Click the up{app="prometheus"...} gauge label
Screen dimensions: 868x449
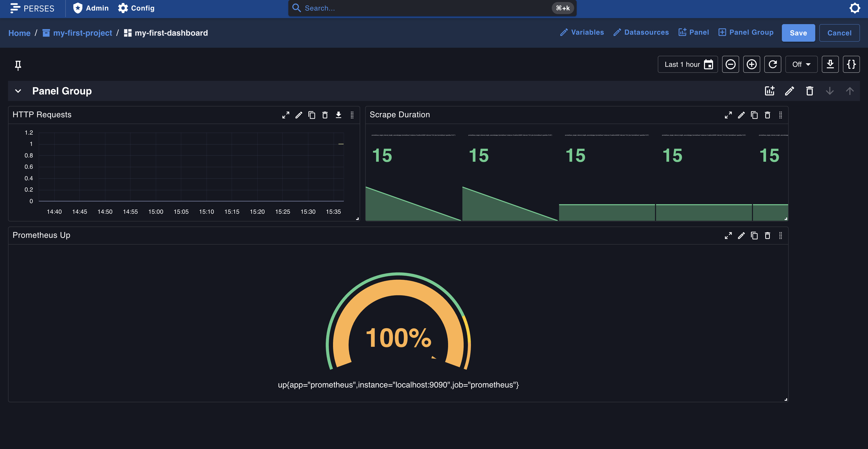398,385
